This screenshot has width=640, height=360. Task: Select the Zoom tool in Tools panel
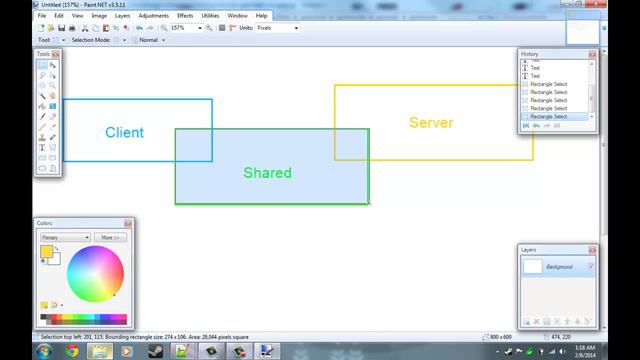click(x=53, y=86)
